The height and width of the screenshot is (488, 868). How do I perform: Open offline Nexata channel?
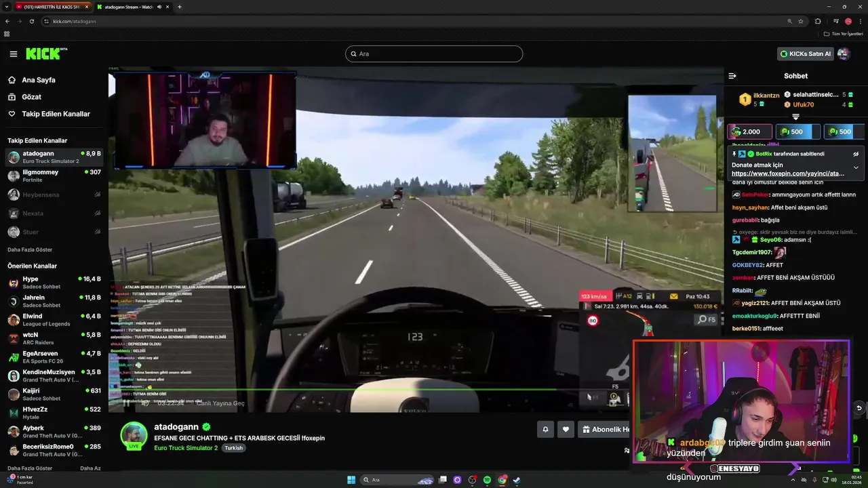pos(54,213)
